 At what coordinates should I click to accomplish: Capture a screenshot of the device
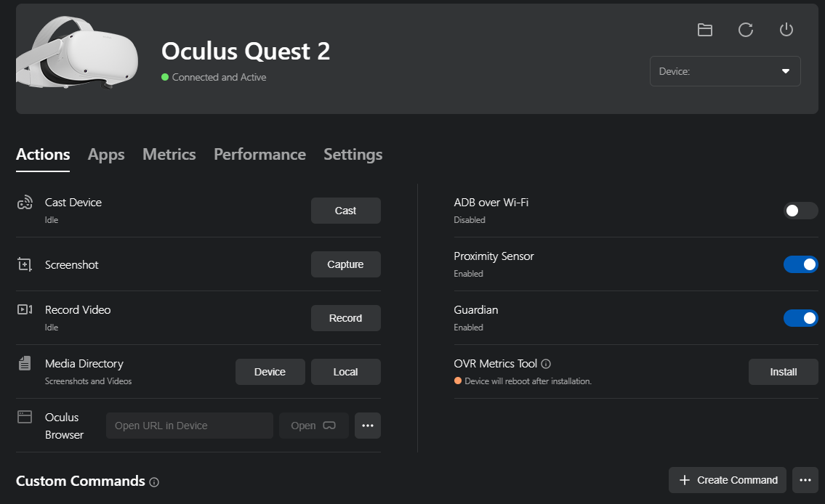point(345,264)
